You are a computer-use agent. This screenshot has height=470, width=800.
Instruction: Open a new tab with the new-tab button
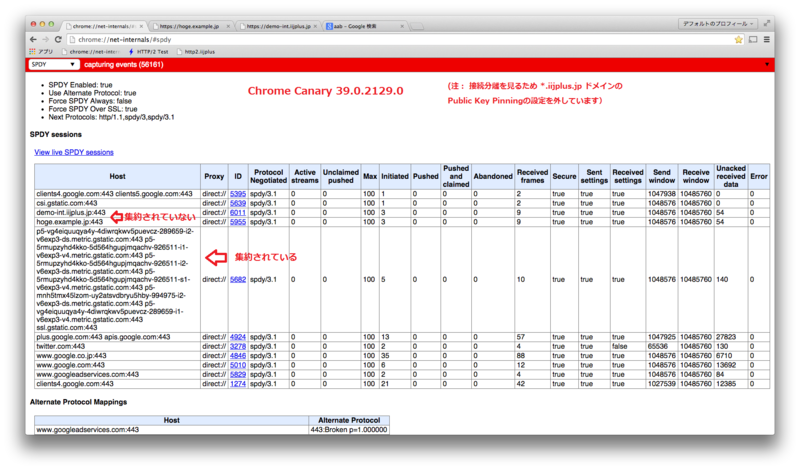click(417, 26)
